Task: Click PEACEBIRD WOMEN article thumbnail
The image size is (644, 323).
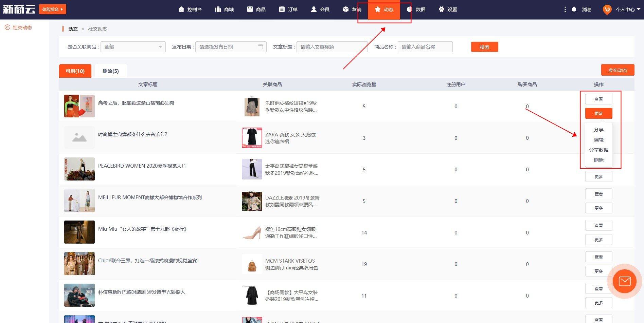Action: coord(79,169)
